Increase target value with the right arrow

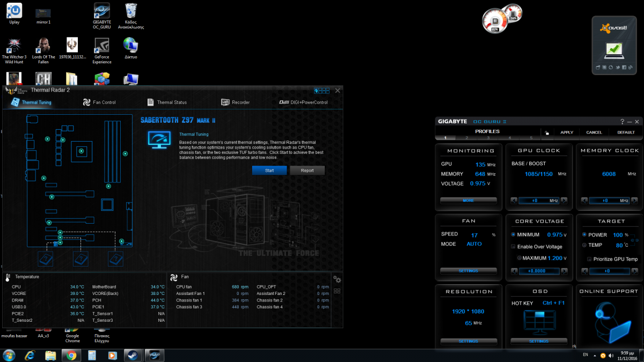click(x=634, y=271)
